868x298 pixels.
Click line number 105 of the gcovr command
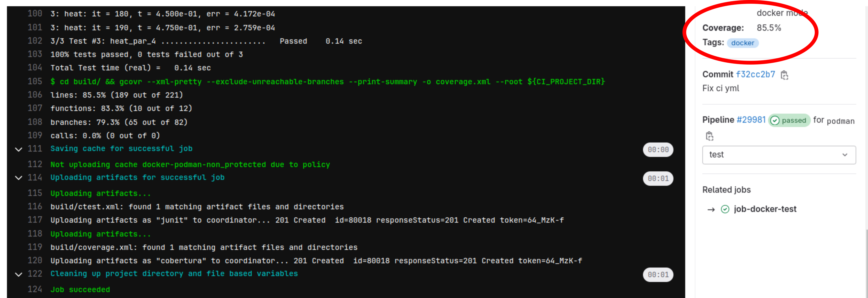[x=35, y=82]
